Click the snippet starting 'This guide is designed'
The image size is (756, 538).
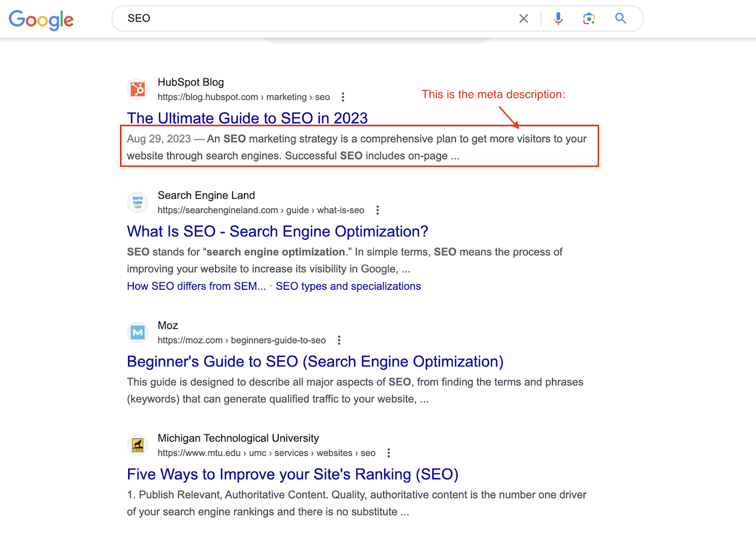(355, 390)
